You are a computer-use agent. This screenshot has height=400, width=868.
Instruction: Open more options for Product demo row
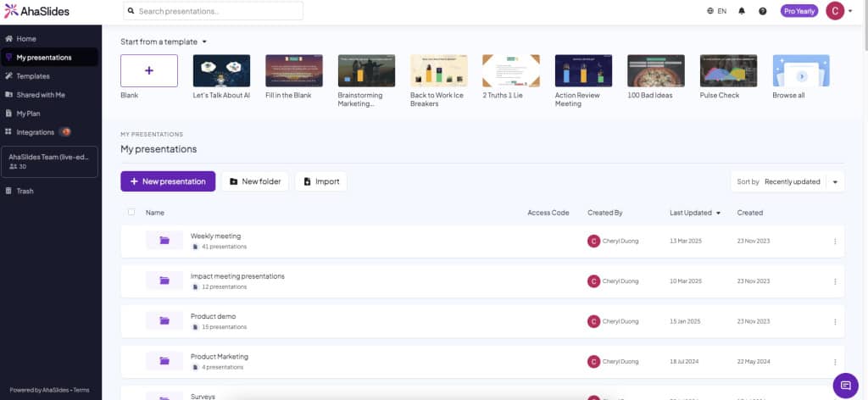tap(835, 321)
